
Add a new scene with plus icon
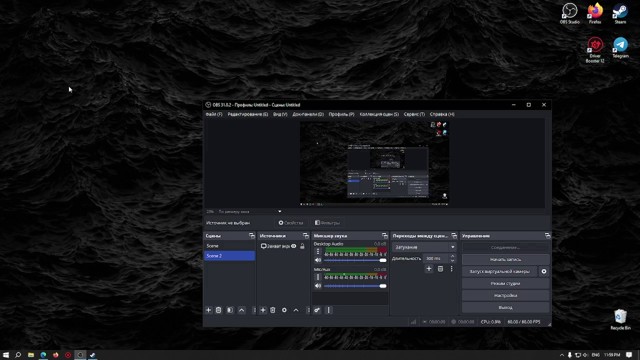point(209,310)
